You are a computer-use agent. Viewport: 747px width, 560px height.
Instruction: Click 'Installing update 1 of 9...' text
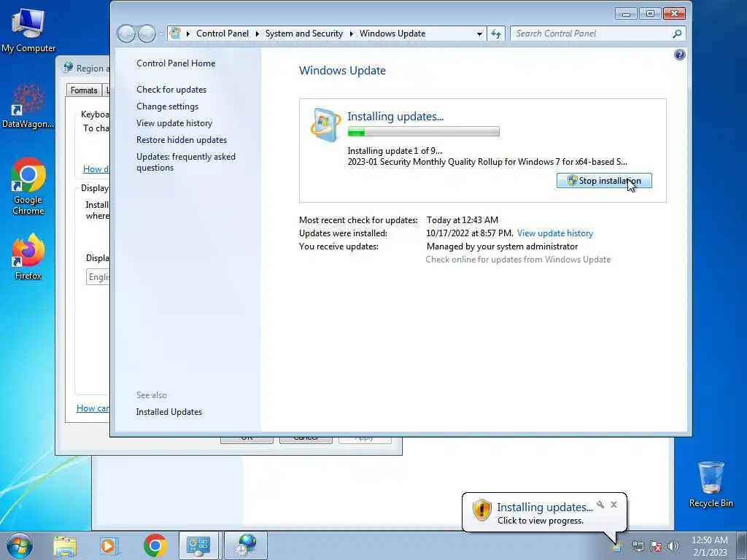[x=395, y=151]
